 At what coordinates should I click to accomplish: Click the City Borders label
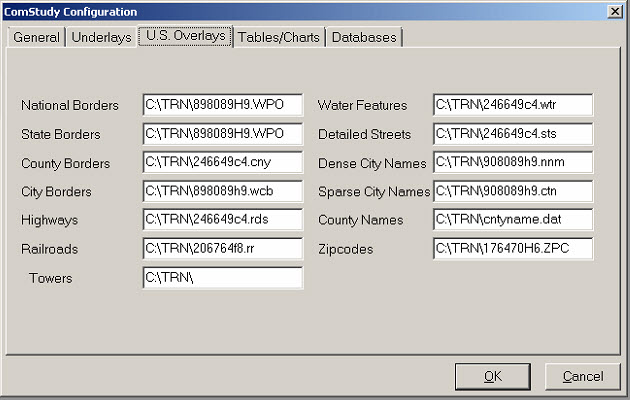(x=56, y=192)
